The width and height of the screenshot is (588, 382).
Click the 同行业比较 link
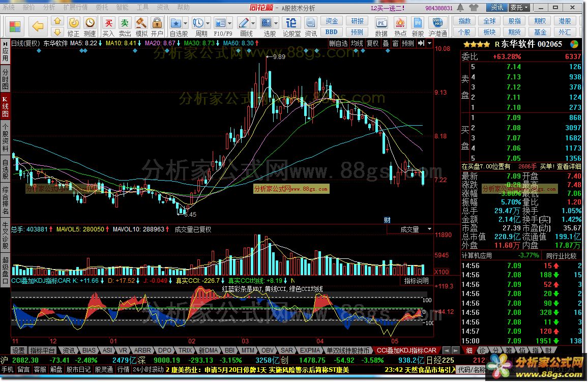point(561,256)
